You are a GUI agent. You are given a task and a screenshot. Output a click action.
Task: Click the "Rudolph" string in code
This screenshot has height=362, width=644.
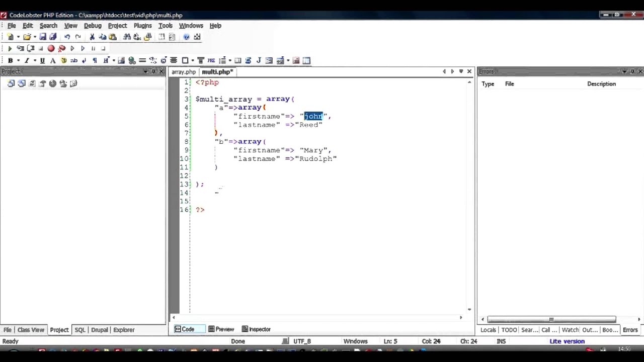point(316,158)
